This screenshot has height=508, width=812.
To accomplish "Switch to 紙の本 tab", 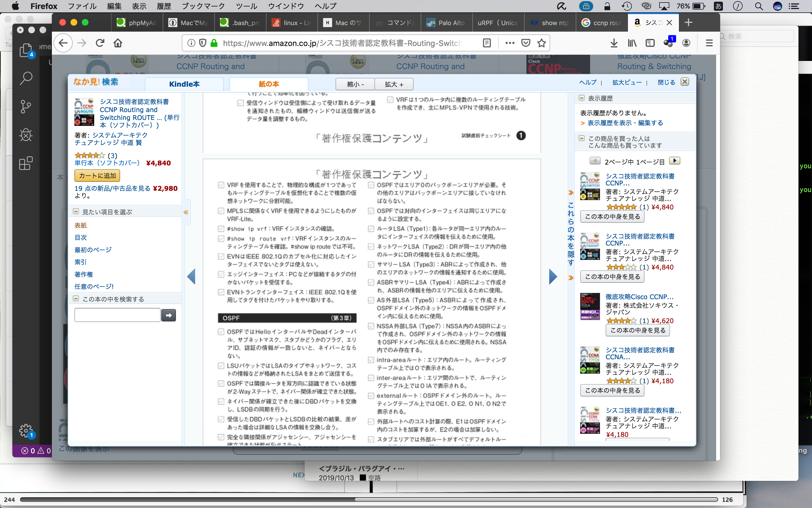I will [x=269, y=84].
